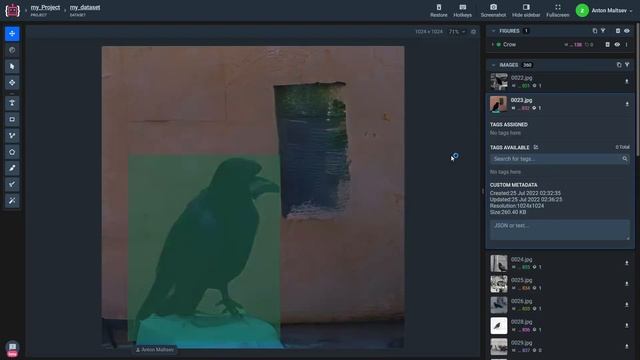Open the Anton Maltsev user menu

[x=604, y=11]
